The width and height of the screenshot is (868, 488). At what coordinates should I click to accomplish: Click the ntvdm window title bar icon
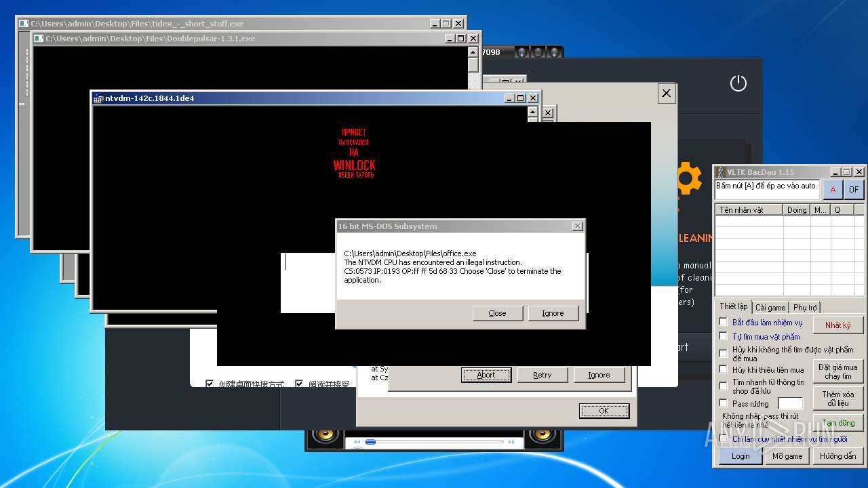pos(98,98)
